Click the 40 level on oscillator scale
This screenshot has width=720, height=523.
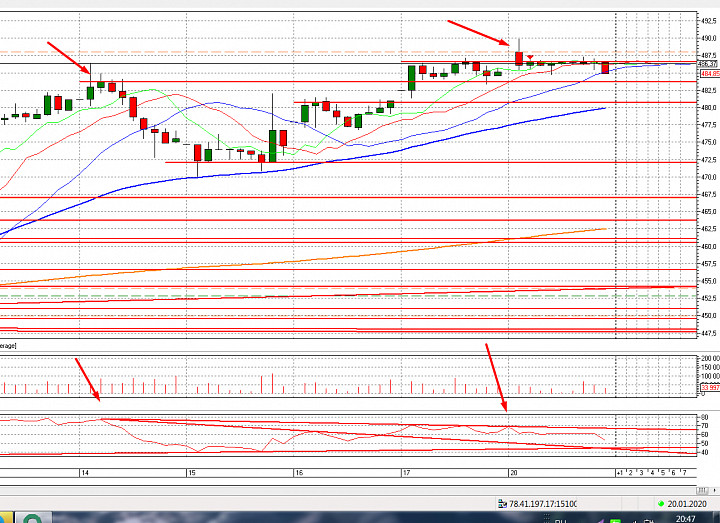[x=705, y=452]
